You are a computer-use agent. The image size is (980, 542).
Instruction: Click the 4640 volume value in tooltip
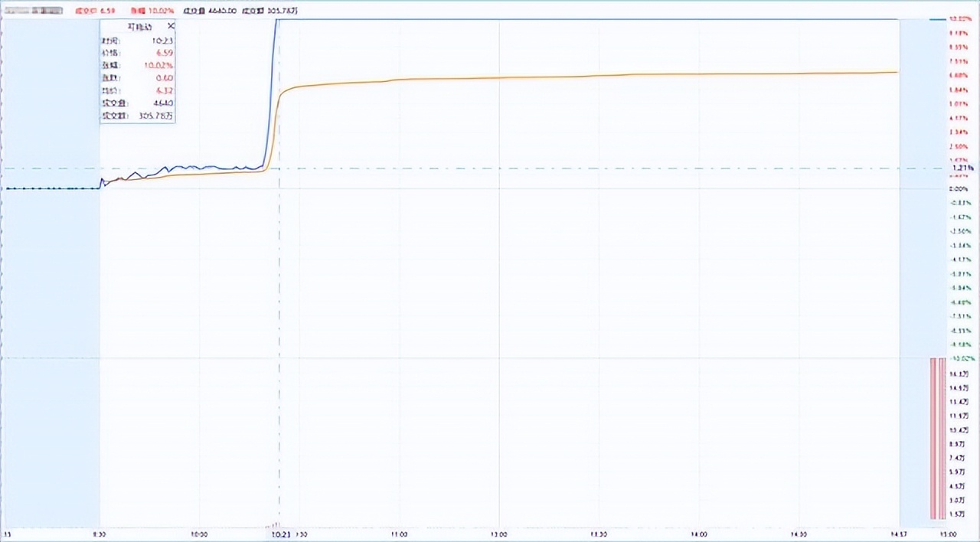163,103
